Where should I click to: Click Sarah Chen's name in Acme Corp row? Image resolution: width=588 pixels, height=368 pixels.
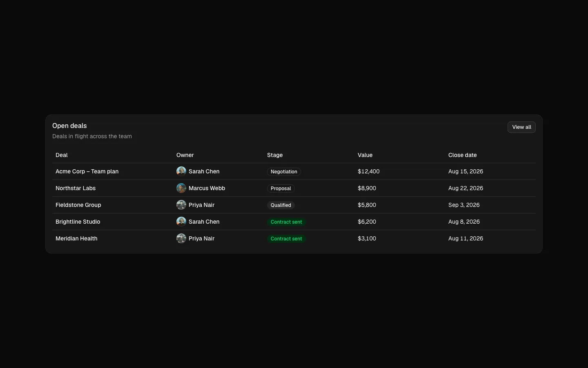pos(204,171)
